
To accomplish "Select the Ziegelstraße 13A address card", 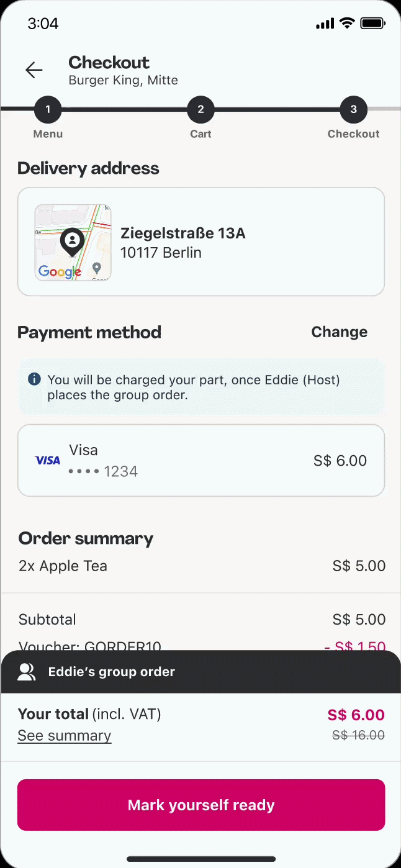I will (x=201, y=242).
